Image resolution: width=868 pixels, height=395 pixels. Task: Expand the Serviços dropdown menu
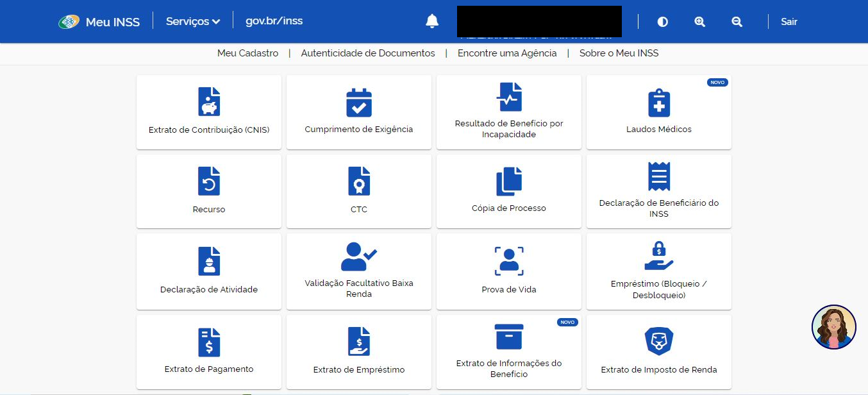pos(193,21)
